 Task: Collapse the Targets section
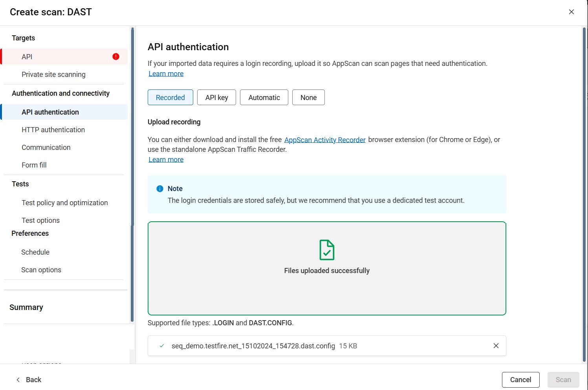click(x=23, y=38)
